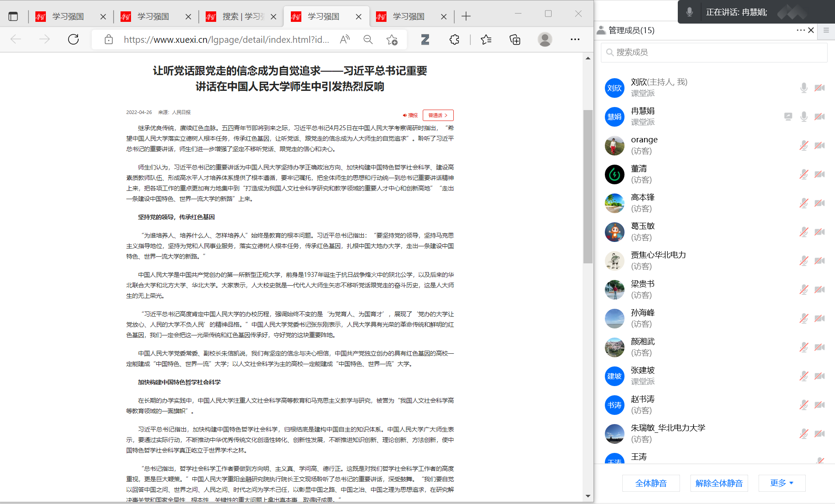Viewport: 835px width, 504px height.
Task: Click the zoom out magnifier icon
Action: coord(368,40)
